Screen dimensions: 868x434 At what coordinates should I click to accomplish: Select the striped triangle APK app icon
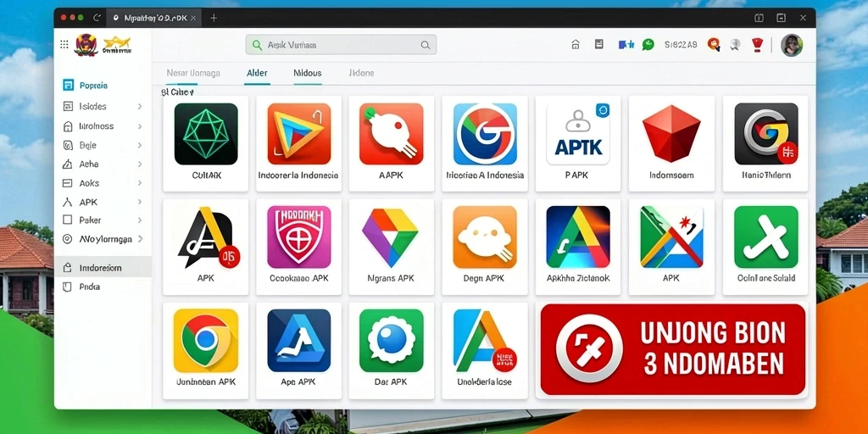coord(671,237)
